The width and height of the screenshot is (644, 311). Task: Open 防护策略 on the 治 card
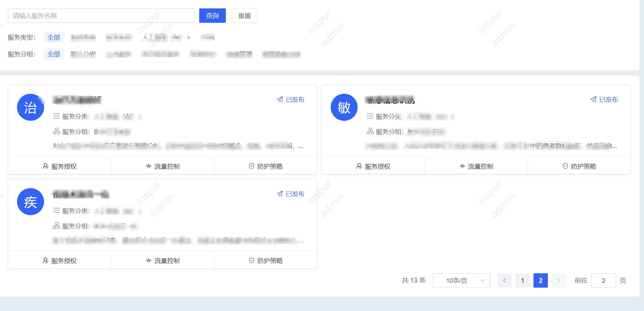pos(265,166)
